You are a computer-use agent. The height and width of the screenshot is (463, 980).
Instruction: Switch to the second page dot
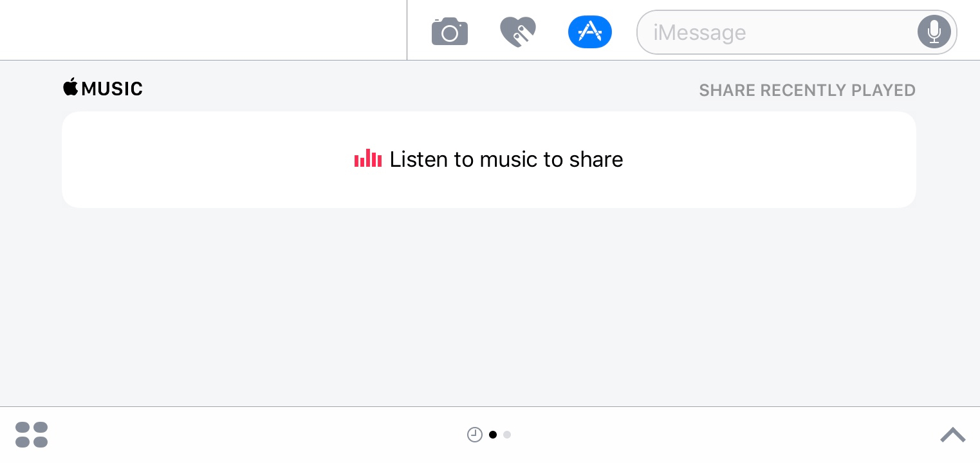point(507,435)
